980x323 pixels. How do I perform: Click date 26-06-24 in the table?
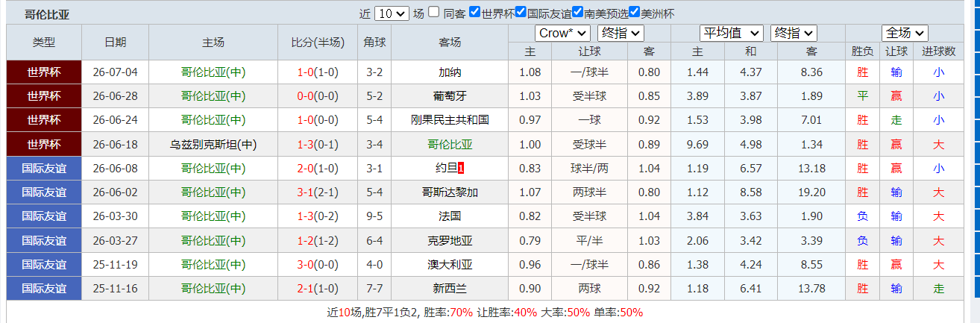[x=116, y=120]
